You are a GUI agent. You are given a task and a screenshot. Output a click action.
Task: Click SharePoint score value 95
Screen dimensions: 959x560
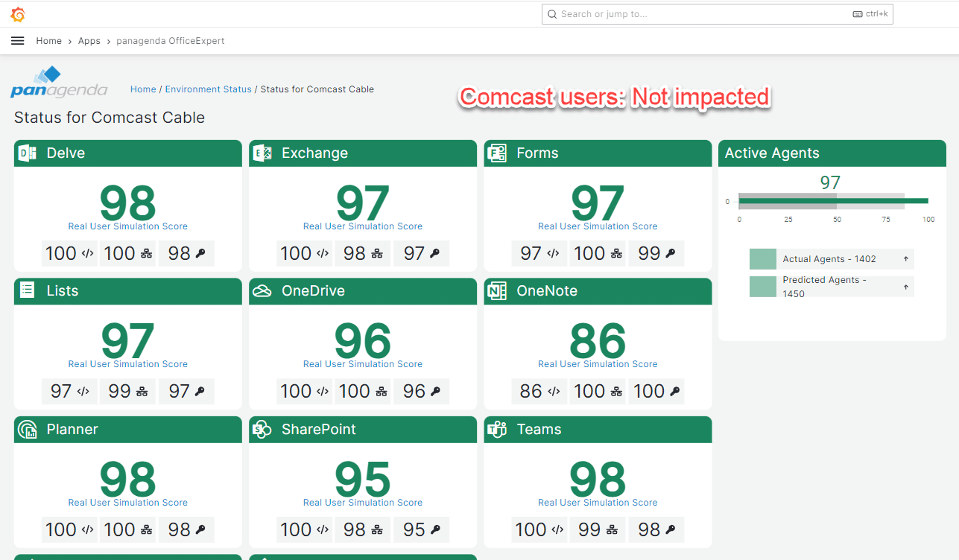(363, 480)
